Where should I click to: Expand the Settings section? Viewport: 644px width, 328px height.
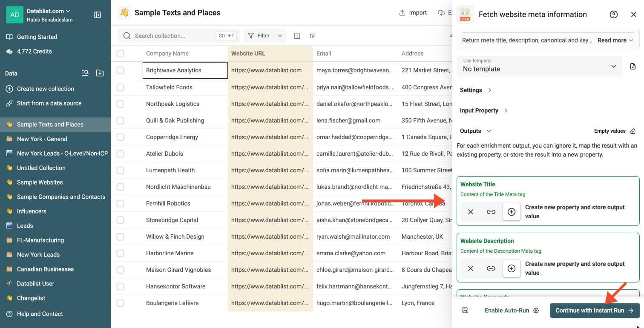tap(476, 90)
